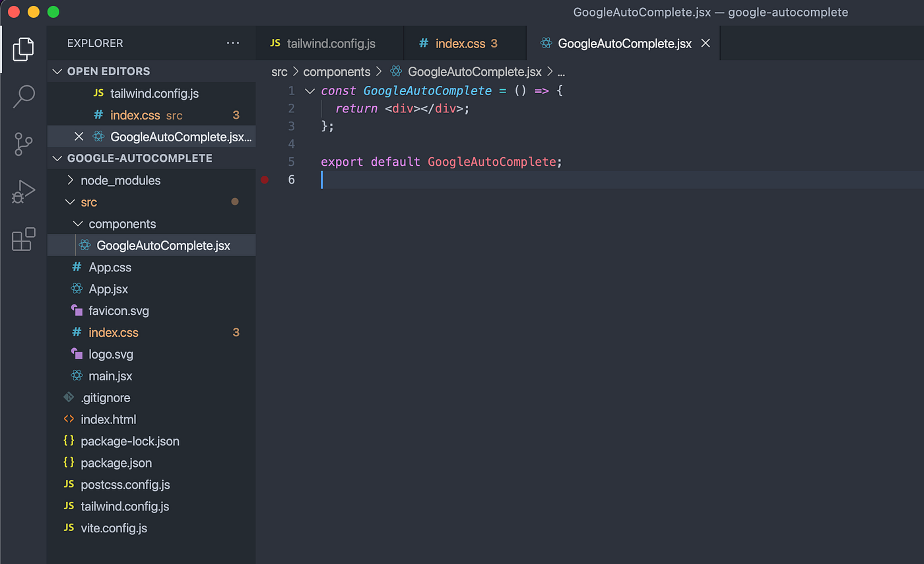Open the breadcrumb ellipsis dropdown
The image size is (924, 564).
pyautogui.click(x=561, y=71)
